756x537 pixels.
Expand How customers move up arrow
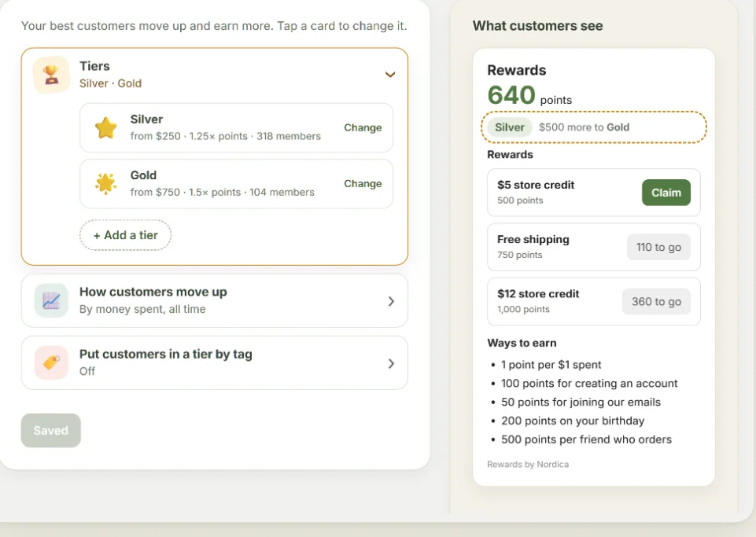pyautogui.click(x=391, y=301)
